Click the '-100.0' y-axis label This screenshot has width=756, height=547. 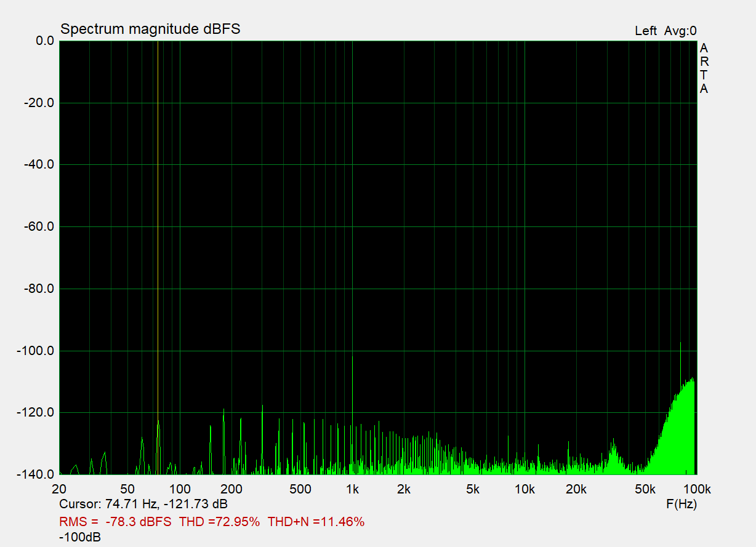coord(36,351)
